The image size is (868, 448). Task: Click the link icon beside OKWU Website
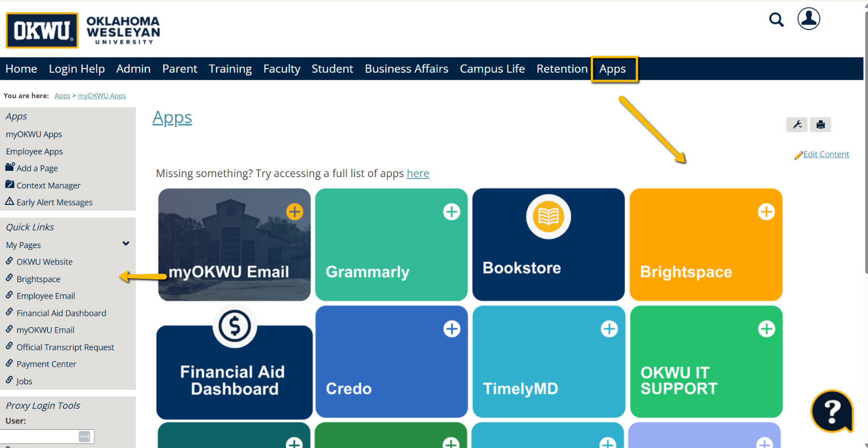click(10, 261)
